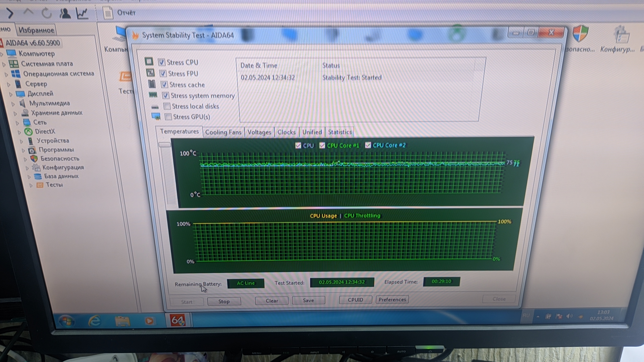The image size is (644, 362).
Task: Click the refresh toolbar icon
Action: pos(46,13)
